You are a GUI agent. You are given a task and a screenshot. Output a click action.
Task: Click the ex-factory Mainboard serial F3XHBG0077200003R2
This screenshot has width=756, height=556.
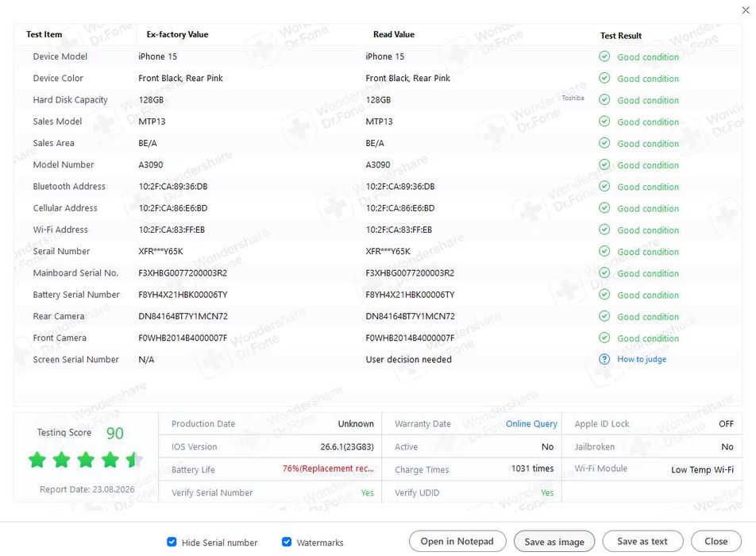pos(183,273)
